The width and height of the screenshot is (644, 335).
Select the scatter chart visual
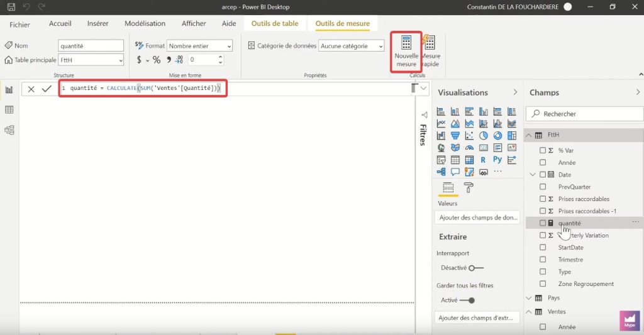point(469,136)
